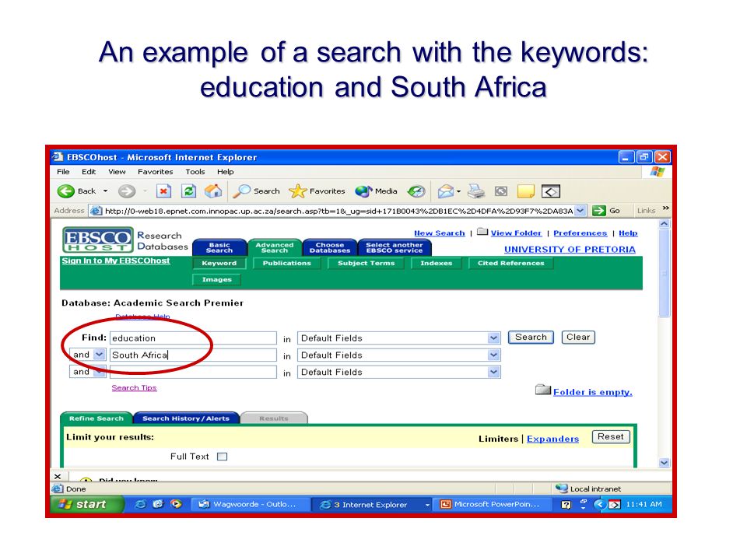This screenshot has width=747, height=560.
Task: Click the green Go arrow button
Action: 599,211
